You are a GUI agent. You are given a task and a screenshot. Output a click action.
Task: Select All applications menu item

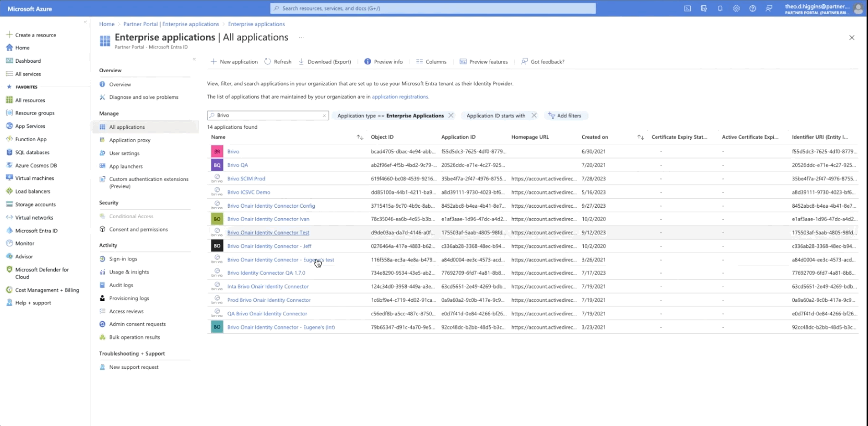click(127, 127)
